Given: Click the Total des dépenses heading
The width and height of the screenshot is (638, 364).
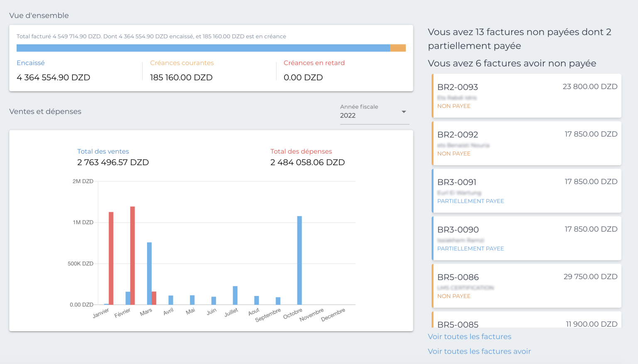Looking at the screenshot, I should (301, 151).
